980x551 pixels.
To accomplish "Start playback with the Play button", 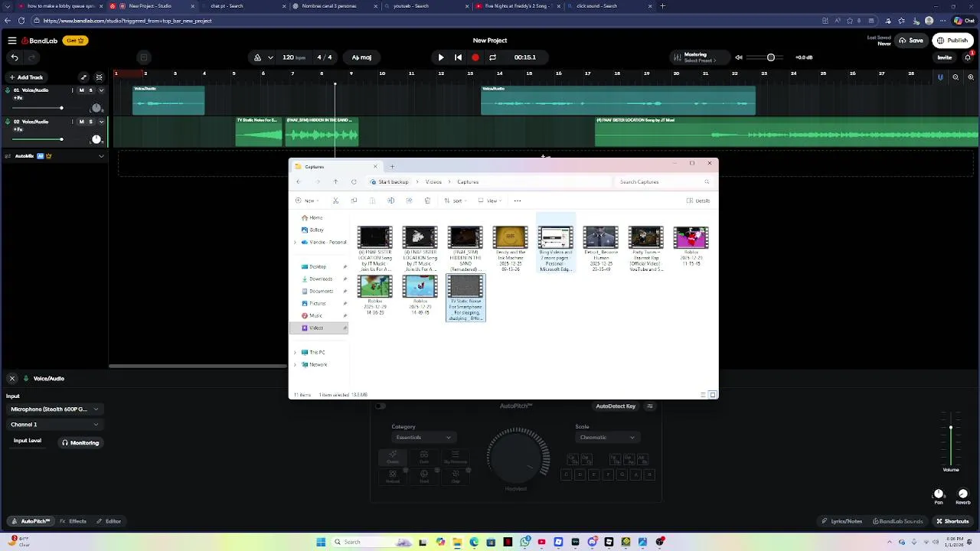I will 440,57.
